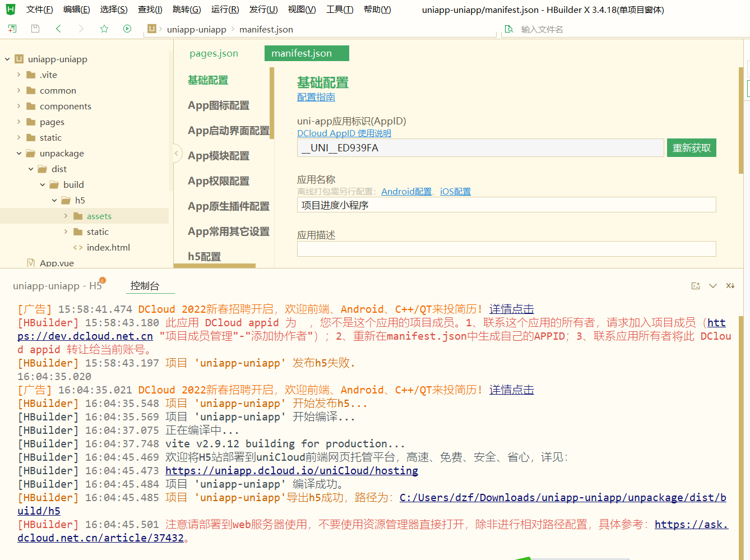This screenshot has height=560, width=750.
Task: Click the 应用名称 input field
Action: pyautogui.click(x=507, y=205)
